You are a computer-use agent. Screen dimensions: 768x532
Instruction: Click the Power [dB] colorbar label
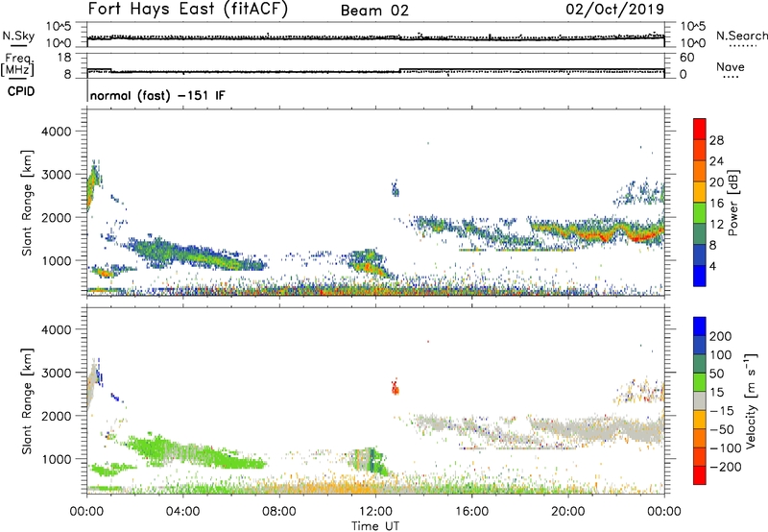point(732,203)
